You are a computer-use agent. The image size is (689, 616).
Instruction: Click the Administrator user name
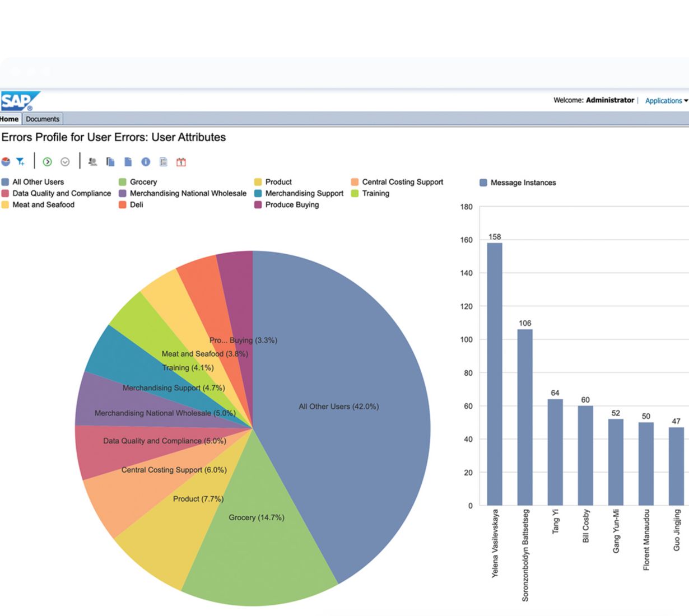coord(610,100)
